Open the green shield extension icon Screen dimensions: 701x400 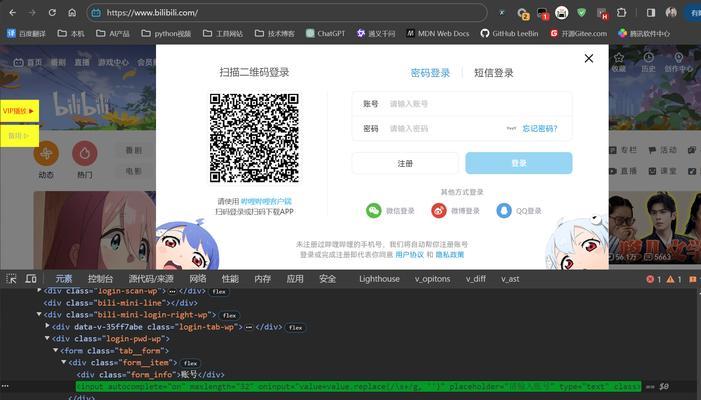point(581,13)
